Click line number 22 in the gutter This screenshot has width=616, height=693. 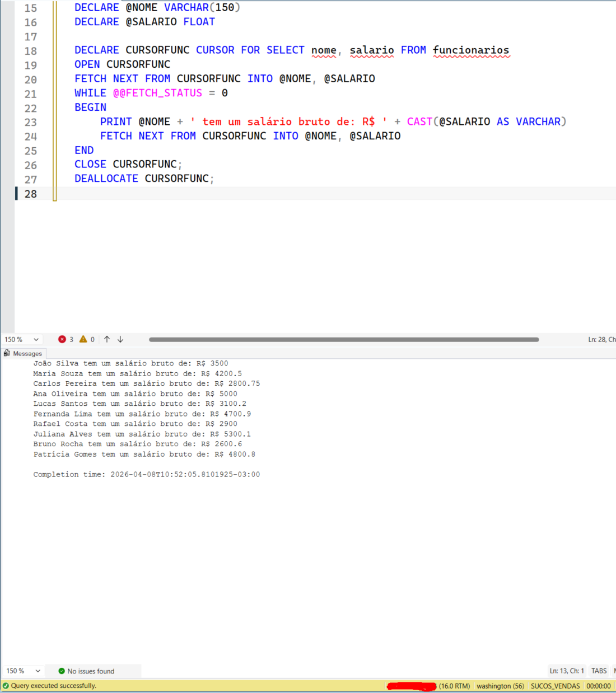click(x=31, y=108)
